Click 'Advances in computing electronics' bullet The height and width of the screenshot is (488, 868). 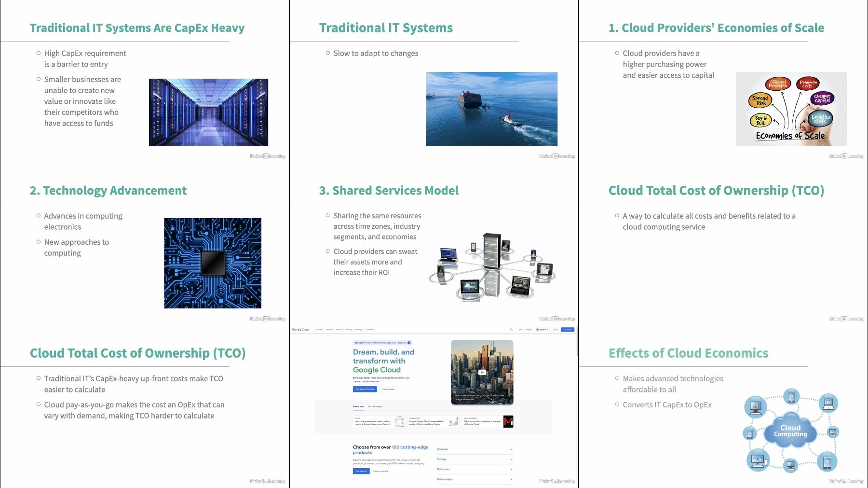point(83,221)
